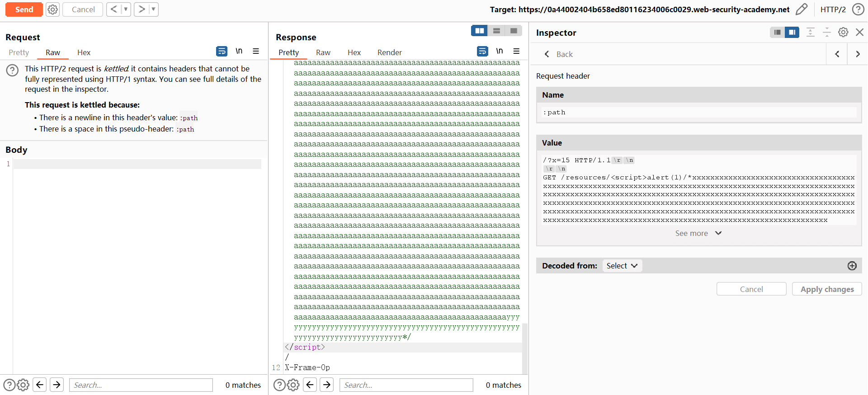Switch to the Request Hex tab
Viewport: 868px width, 395px height.
[84, 52]
